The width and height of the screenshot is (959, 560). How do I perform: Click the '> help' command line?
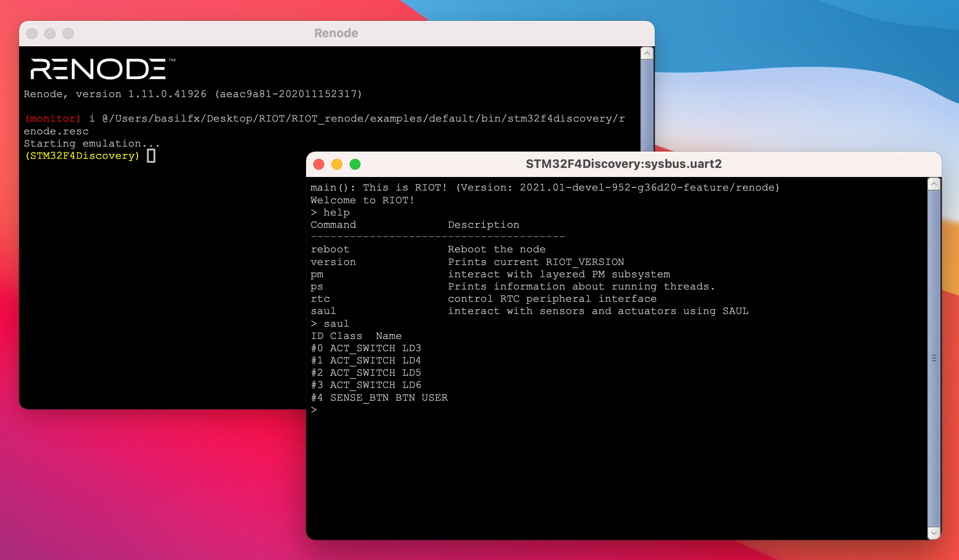(x=330, y=212)
